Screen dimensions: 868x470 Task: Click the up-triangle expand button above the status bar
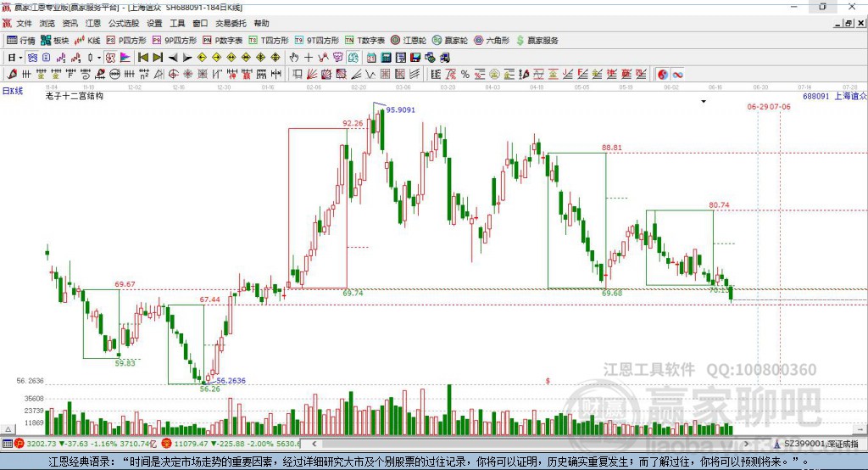point(8,429)
